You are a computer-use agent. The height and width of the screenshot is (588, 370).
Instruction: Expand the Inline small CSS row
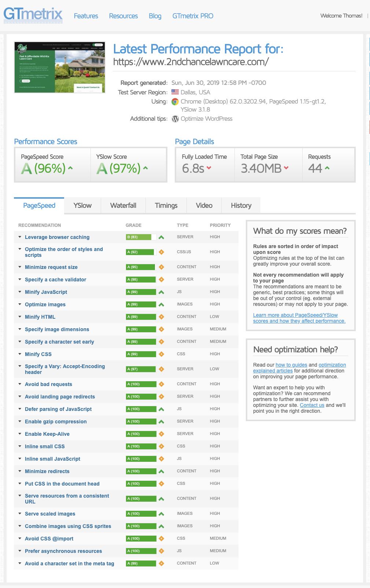[x=20, y=446]
